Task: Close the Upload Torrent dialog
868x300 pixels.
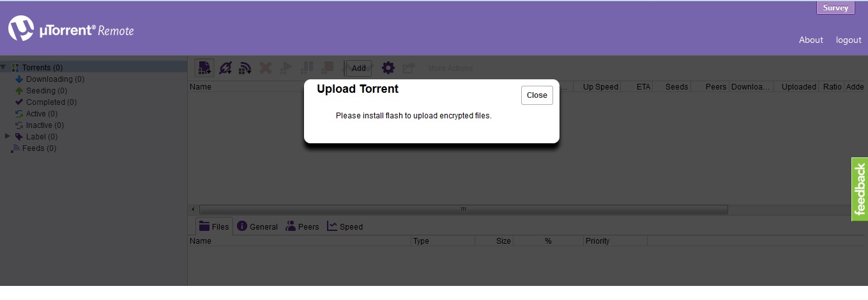Action: pos(537,95)
